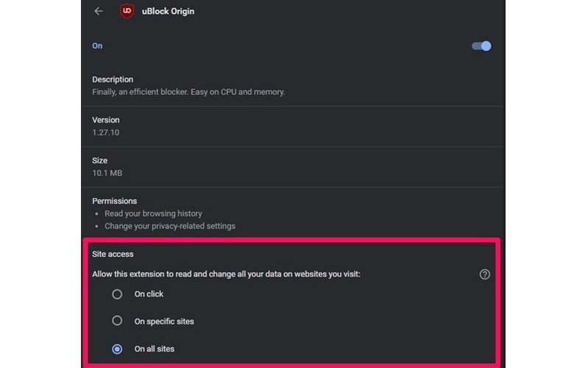588x368 pixels.
Task: Click the Description heading
Action: click(113, 79)
